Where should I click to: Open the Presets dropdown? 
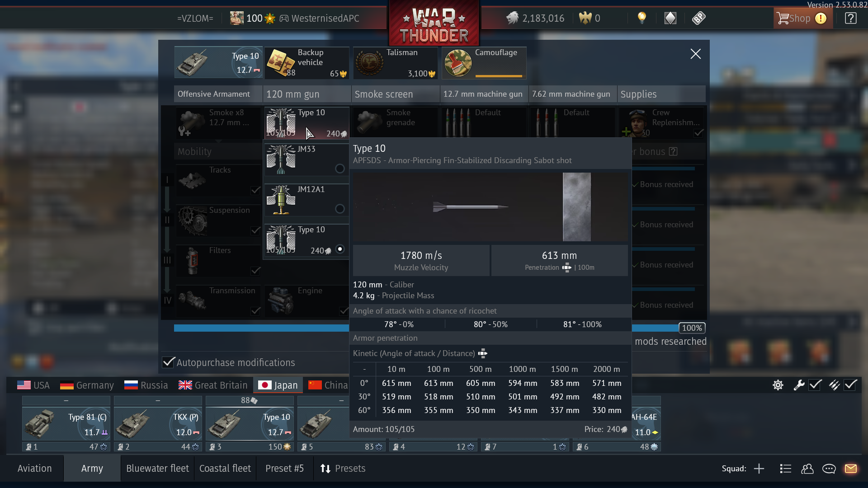pos(343,469)
